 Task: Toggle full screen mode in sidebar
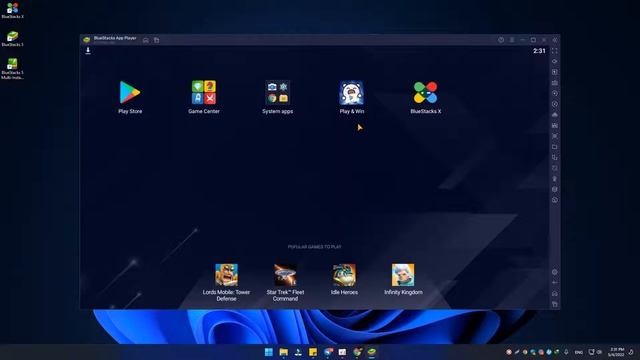click(x=555, y=51)
